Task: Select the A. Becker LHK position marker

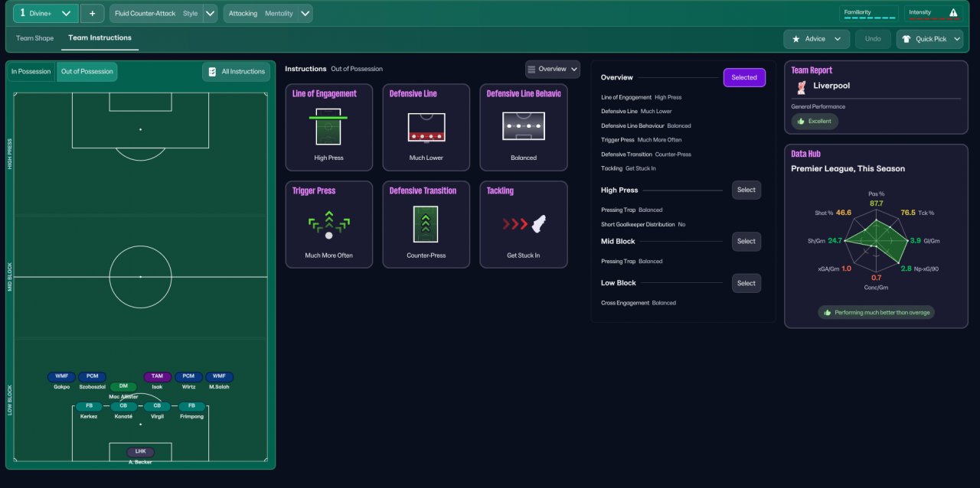Action: [x=140, y=451]
